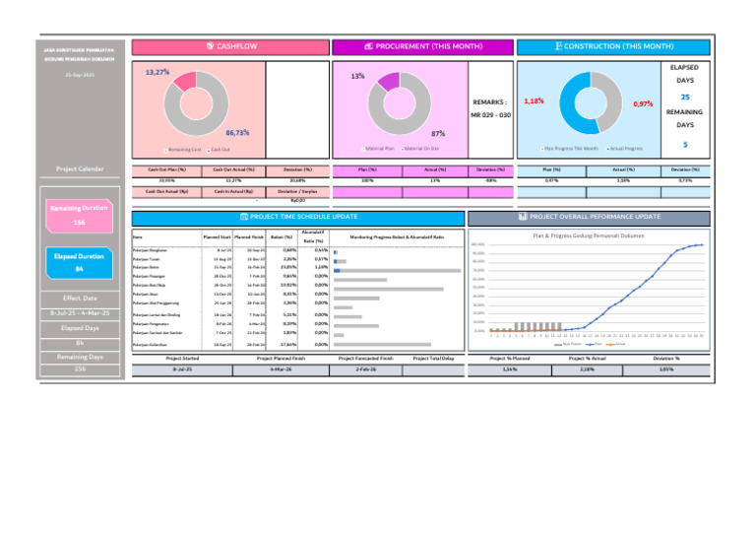
Task: Click the "Elapsed Days" sidebar label
Action: 80,328
